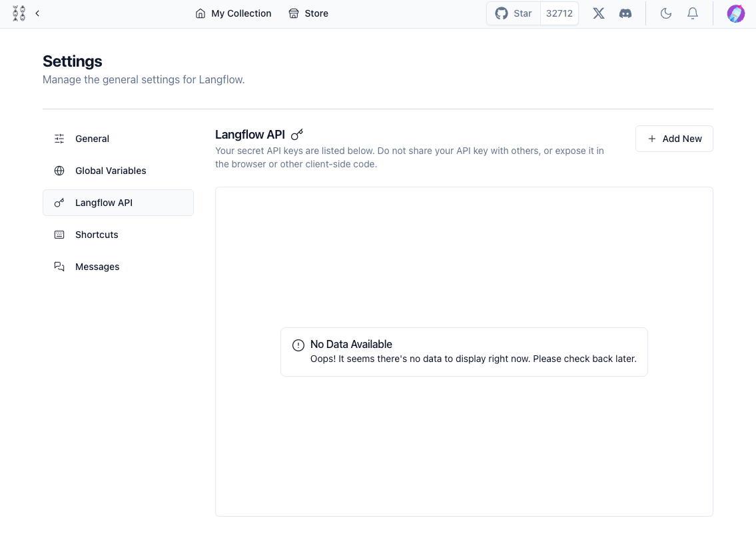This screenshot has width=756, height=538.
Task: Click the Langflow logo icon
Action: tap(19, 13)
